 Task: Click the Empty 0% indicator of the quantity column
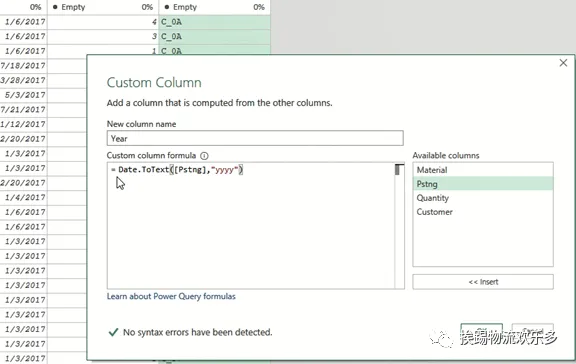(103, 7)
